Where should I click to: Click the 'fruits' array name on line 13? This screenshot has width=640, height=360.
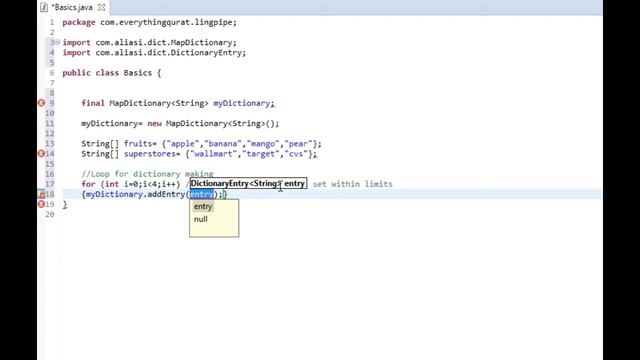coord(138,144)
